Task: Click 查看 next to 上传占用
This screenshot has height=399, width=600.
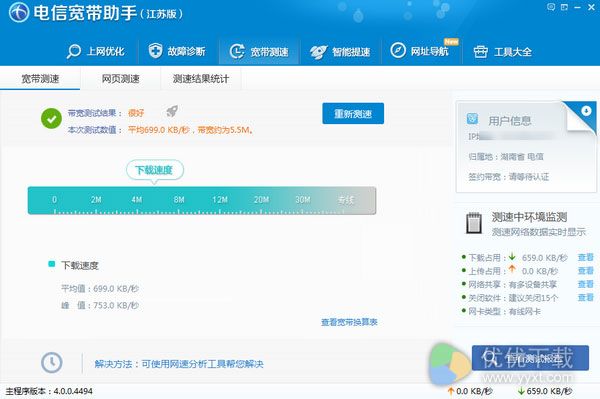Action: pos(585,271)
